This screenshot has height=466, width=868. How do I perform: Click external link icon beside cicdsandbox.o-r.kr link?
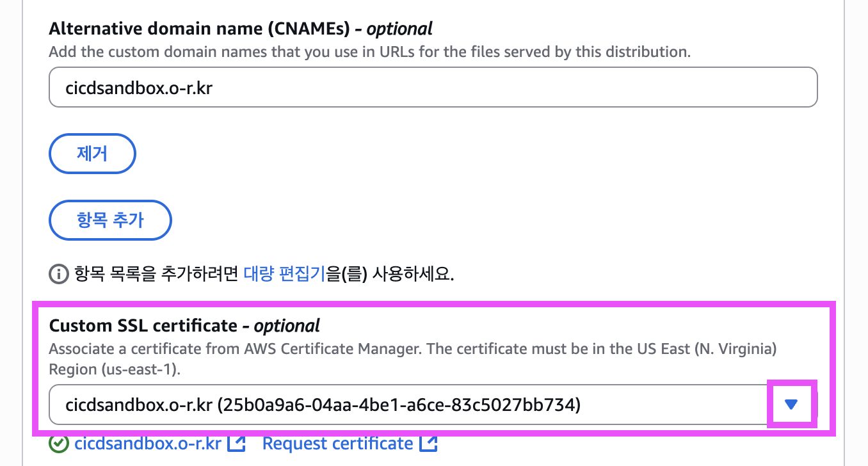237,444
